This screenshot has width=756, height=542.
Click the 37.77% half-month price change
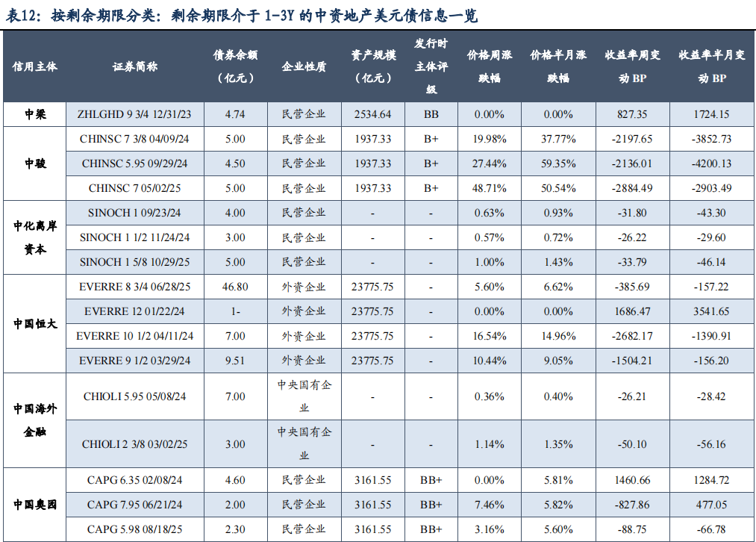558,139
